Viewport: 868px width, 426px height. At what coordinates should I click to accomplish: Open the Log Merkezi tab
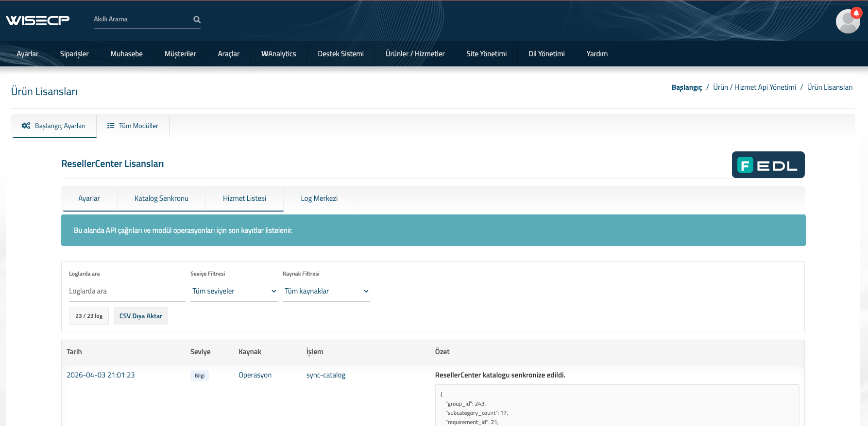tap(319, 198)
